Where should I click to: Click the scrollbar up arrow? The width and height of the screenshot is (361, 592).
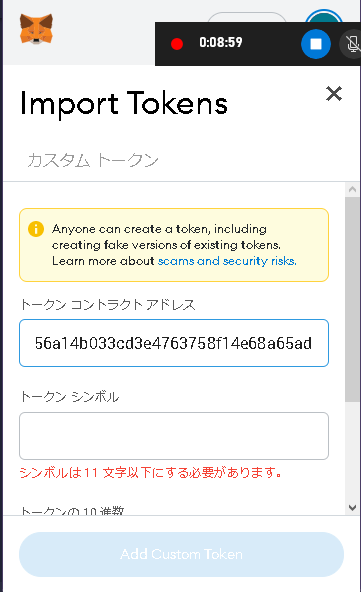tap(353, 190)
